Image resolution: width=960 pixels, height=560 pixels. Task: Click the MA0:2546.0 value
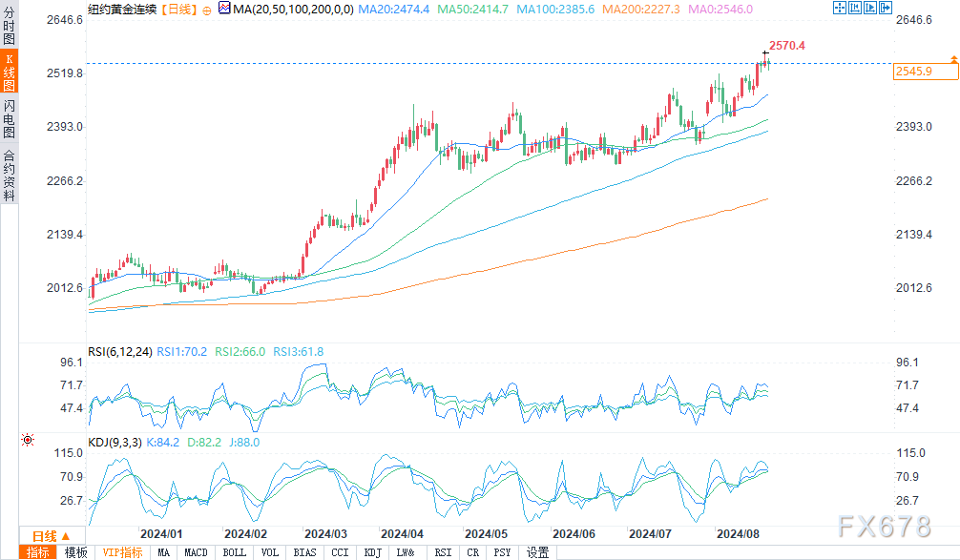pyautogui.click(x=720, y=10)
